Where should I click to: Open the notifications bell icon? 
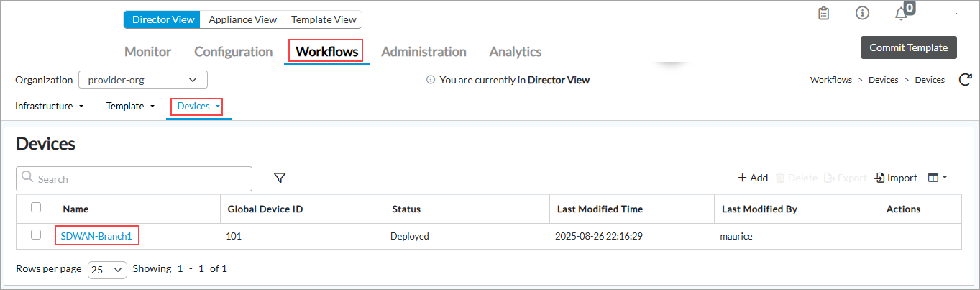click(x=901, y=14)
